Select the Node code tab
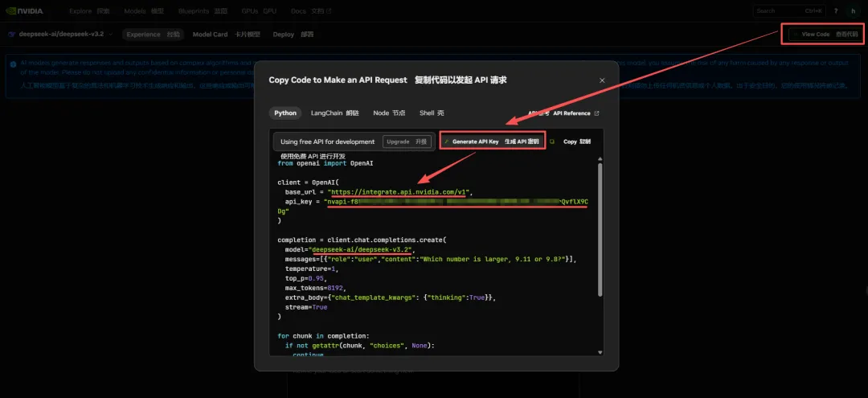The height and width of the screenshot is (398, 868). point(389,113)
